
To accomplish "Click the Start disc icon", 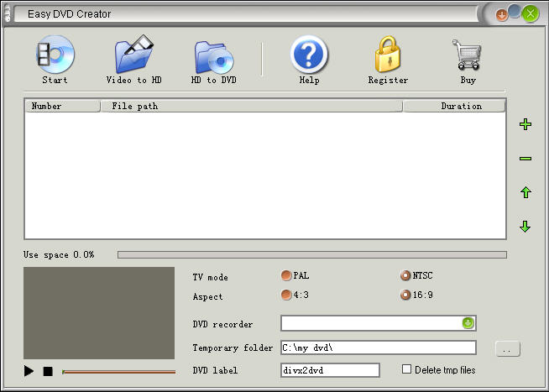I will pyautogui.click(x=55, y=55).
